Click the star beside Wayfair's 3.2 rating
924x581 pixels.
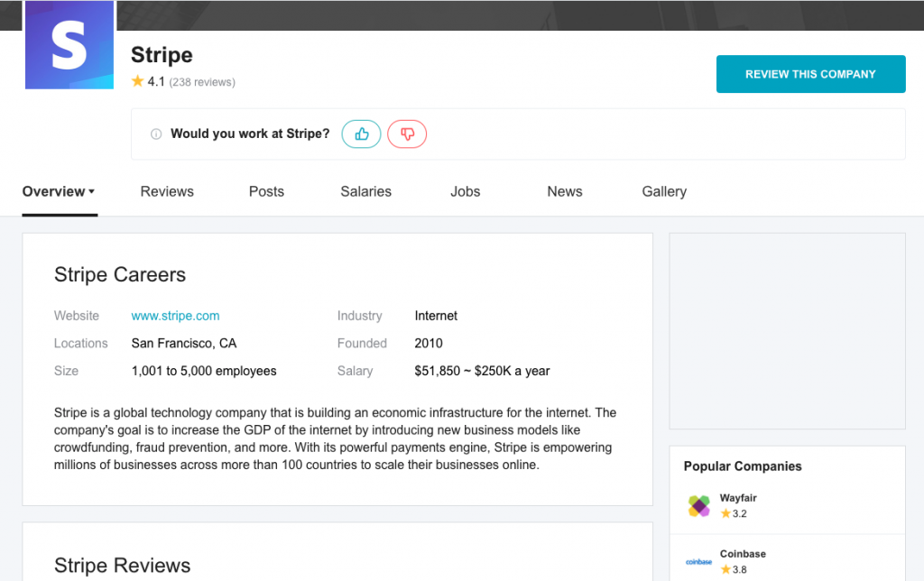(725, 514)
